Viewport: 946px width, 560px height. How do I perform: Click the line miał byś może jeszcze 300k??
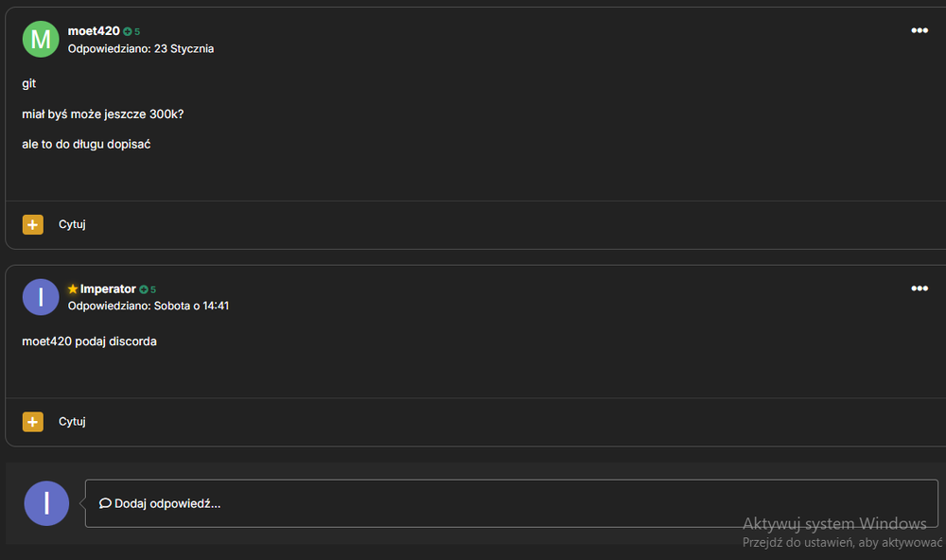coord(102,114)
